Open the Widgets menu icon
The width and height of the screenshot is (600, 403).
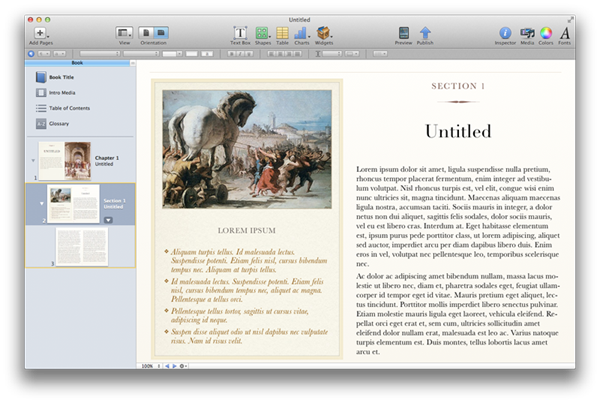(x=325, y=33)
